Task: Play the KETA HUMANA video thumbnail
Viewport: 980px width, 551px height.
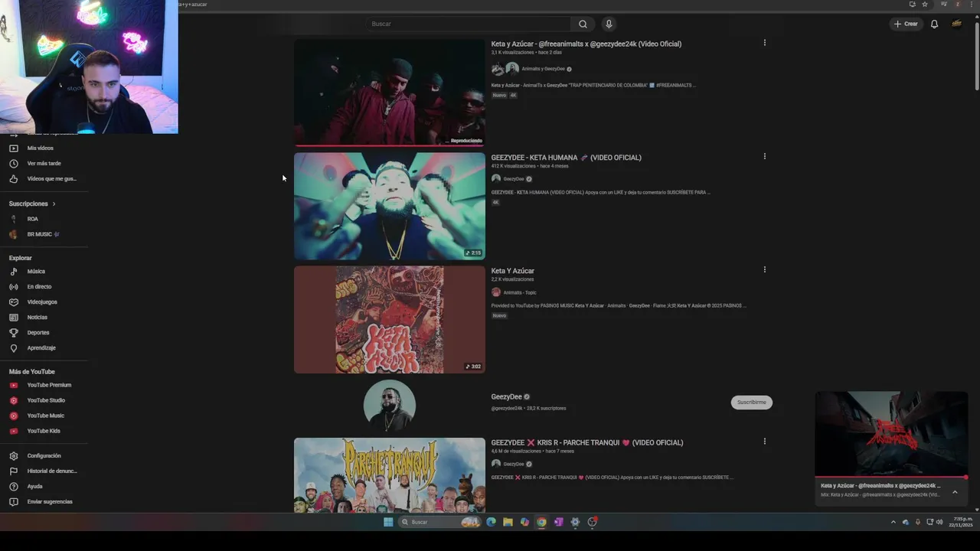Action: coord(390,206)
